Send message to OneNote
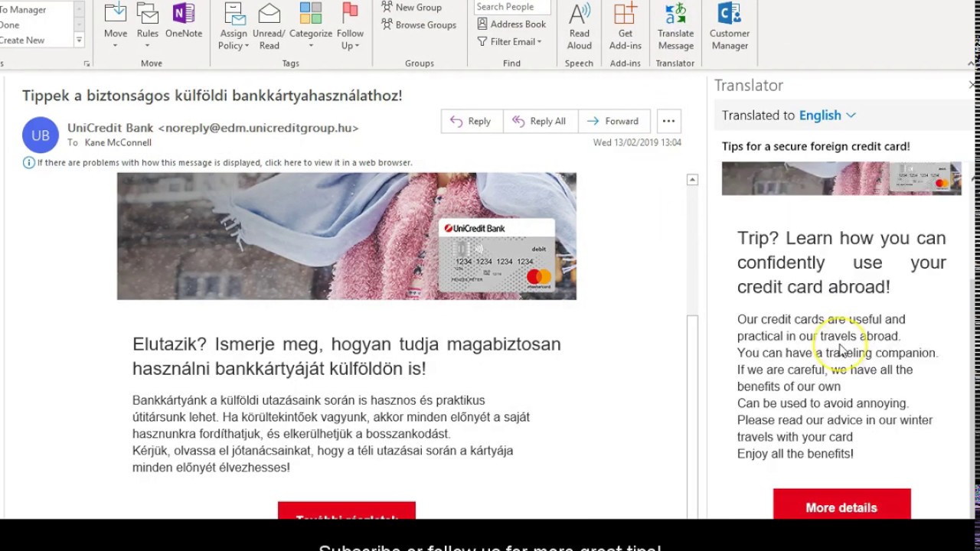Screen dimensions: 980x551 [x=184, y=21]
